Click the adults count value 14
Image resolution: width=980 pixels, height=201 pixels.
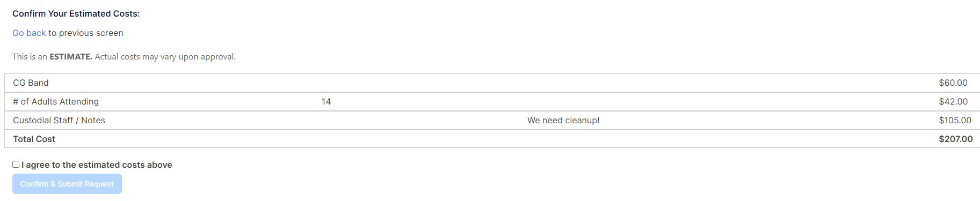tap(326, 101)
